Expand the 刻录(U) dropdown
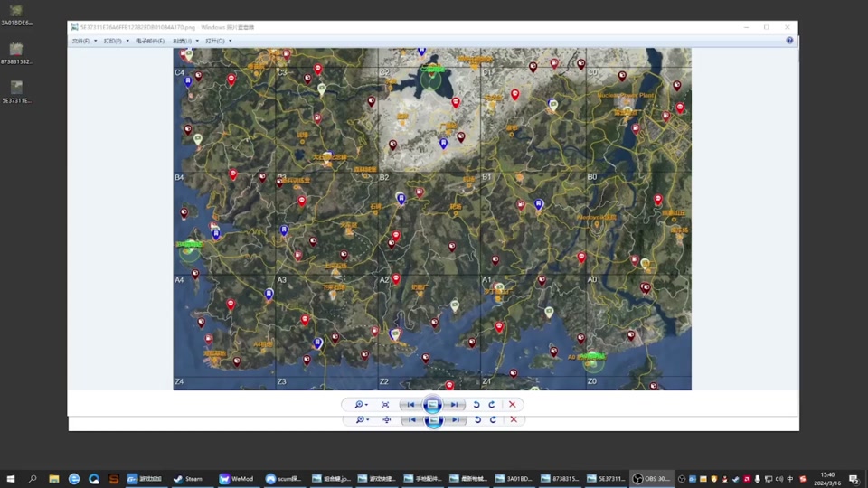 (x=184, y=41)
